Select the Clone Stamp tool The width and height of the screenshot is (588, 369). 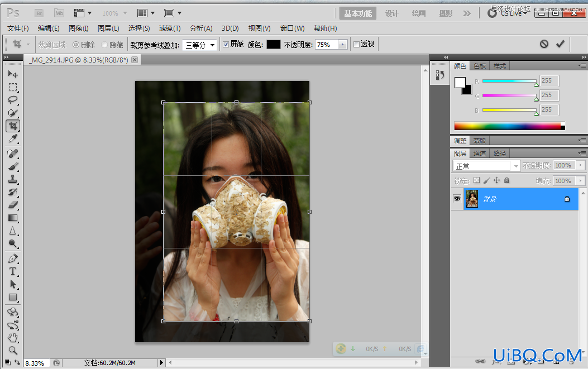point(13,179)
